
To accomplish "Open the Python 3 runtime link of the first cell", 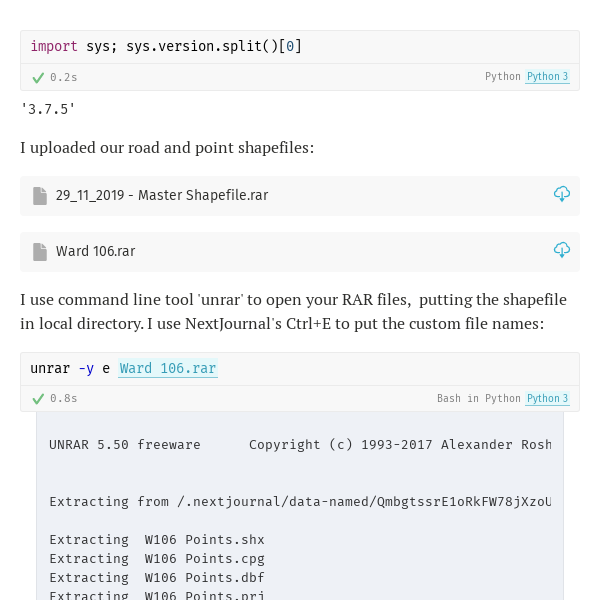I will 547,77.
